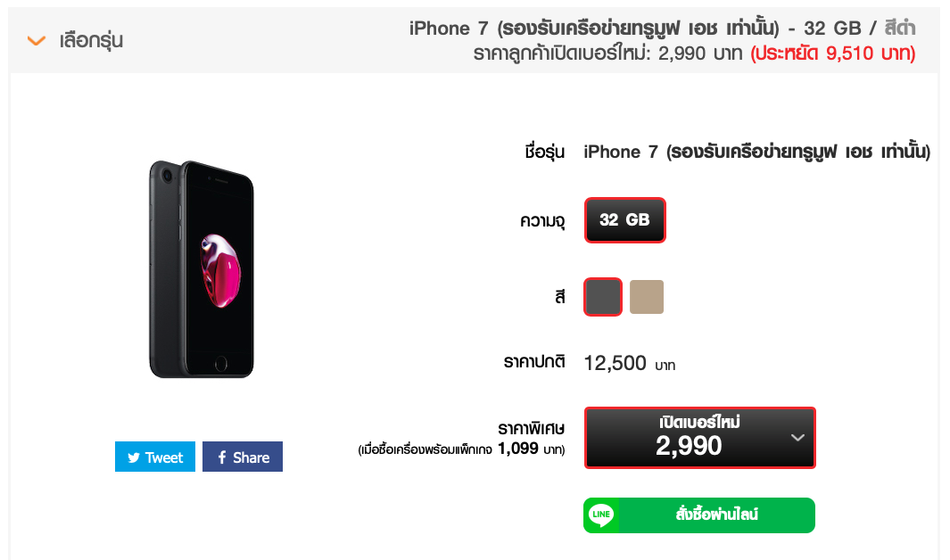The height and width of the screenshot is (560, 950).
Task: Choose the black color swatch
Action: pos(603,297)
